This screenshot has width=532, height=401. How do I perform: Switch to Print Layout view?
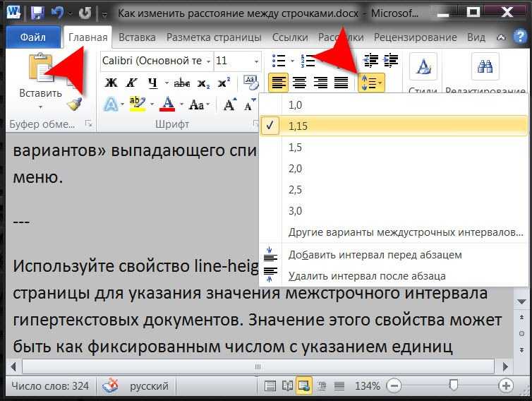(270, 385)
